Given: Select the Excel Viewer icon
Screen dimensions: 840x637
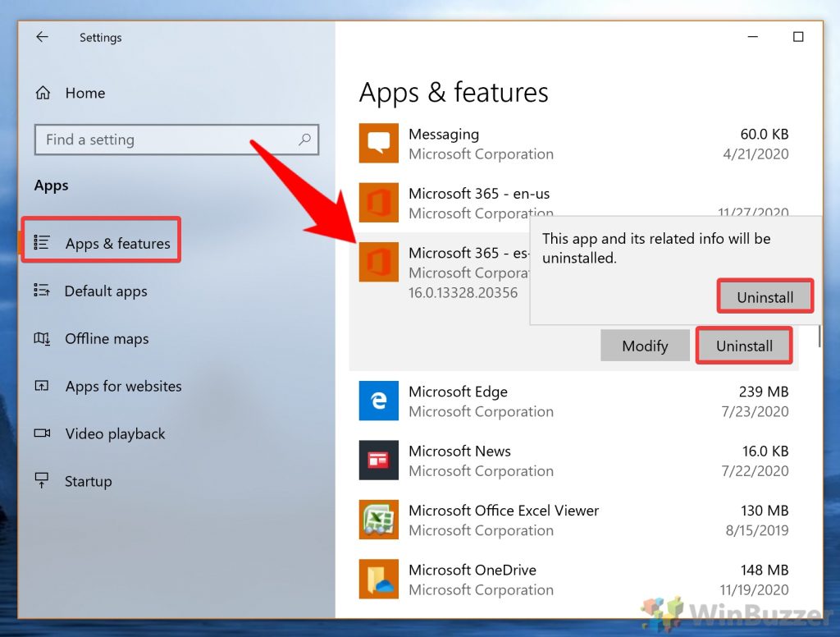Looking at the screenshot, I should tap(379, 520).
